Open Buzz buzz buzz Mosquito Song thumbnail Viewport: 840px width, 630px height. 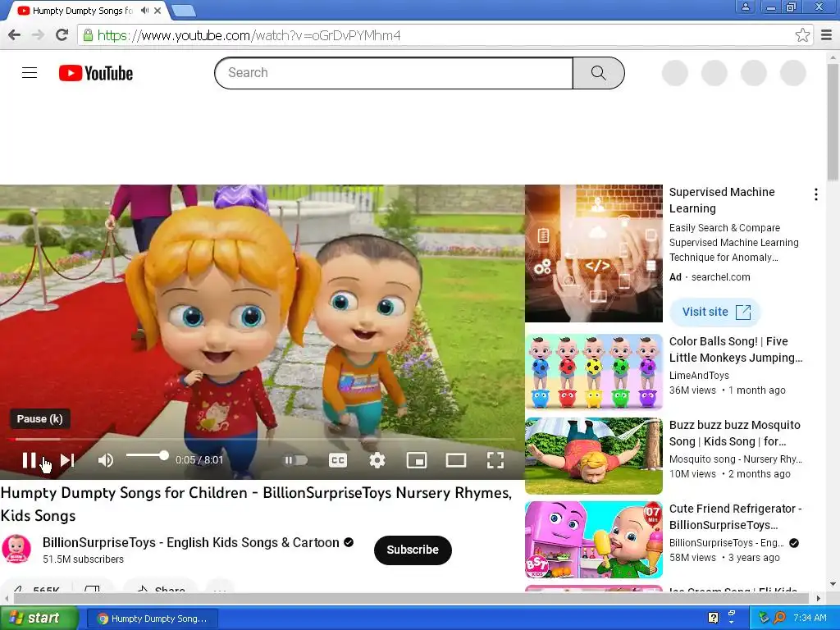[x=594, y=456]
